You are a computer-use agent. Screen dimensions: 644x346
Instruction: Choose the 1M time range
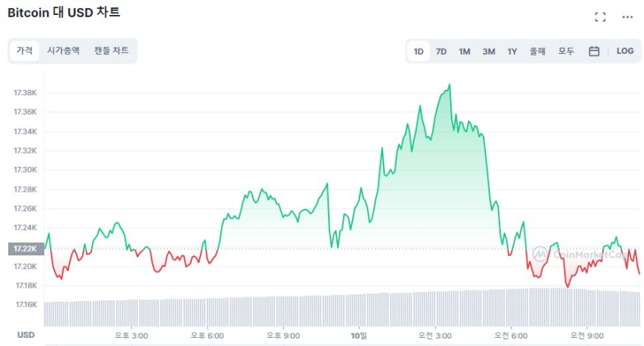click(464, 51)
